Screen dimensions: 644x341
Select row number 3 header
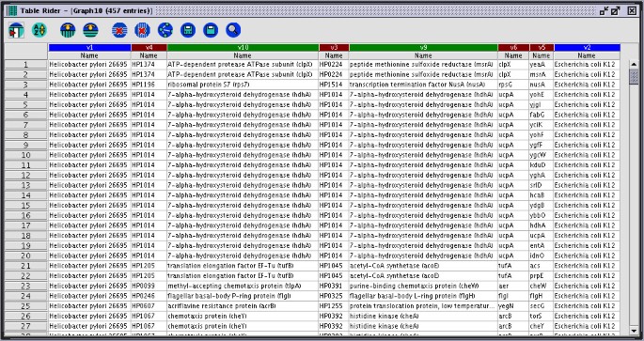26,85
